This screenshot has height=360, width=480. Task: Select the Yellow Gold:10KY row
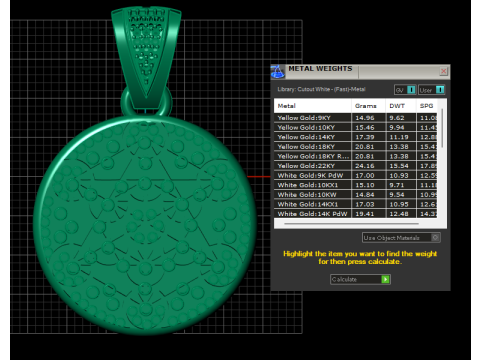[x=356, y=128]
